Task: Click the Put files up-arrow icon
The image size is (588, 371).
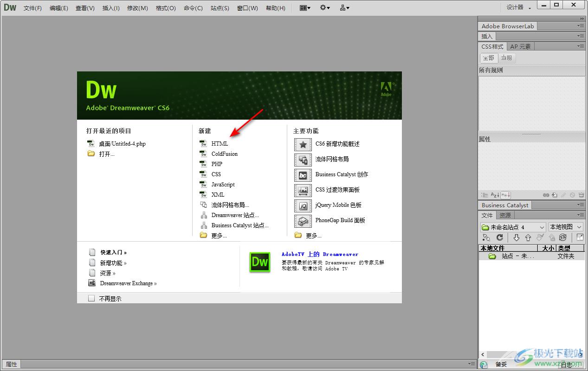Action: pyautogui.click(x=528, y=237)
